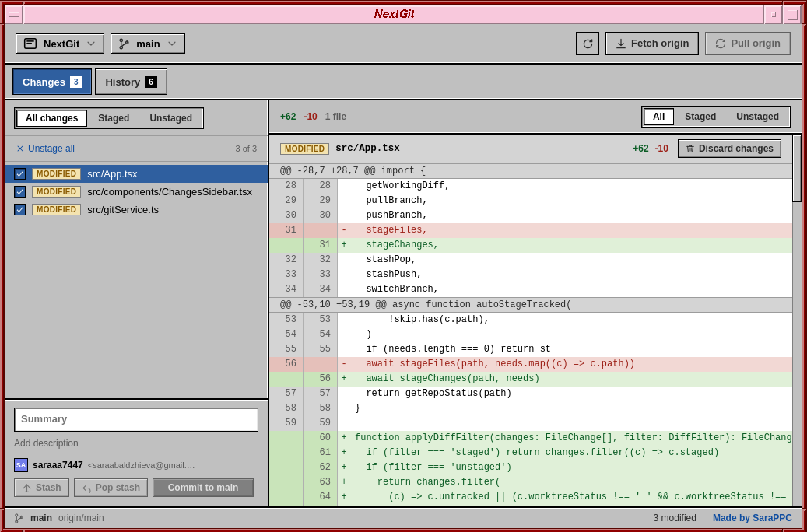807x532 pixels.
Task: Click the 3 of 3 counter
Action: (246, 149)
